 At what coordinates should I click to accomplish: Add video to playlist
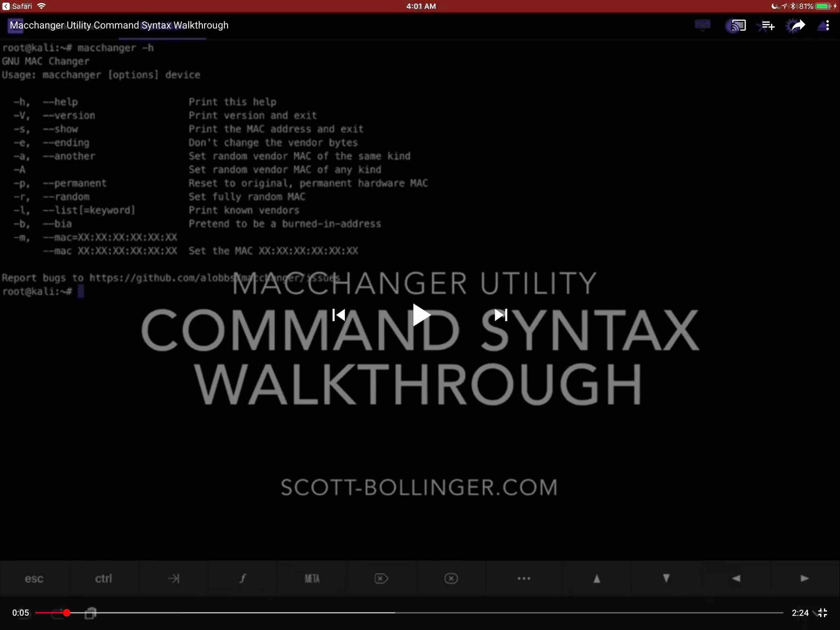tap(768, 26)
